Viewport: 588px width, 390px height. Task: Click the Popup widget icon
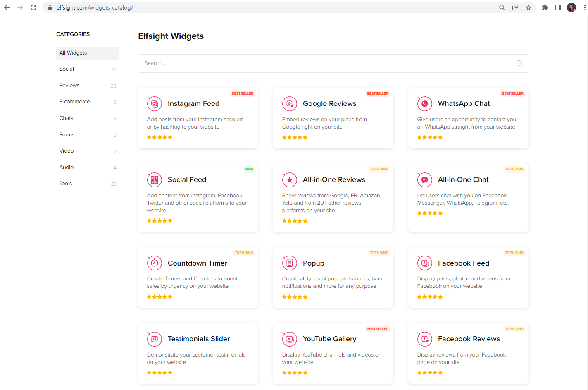pos(289,263)
